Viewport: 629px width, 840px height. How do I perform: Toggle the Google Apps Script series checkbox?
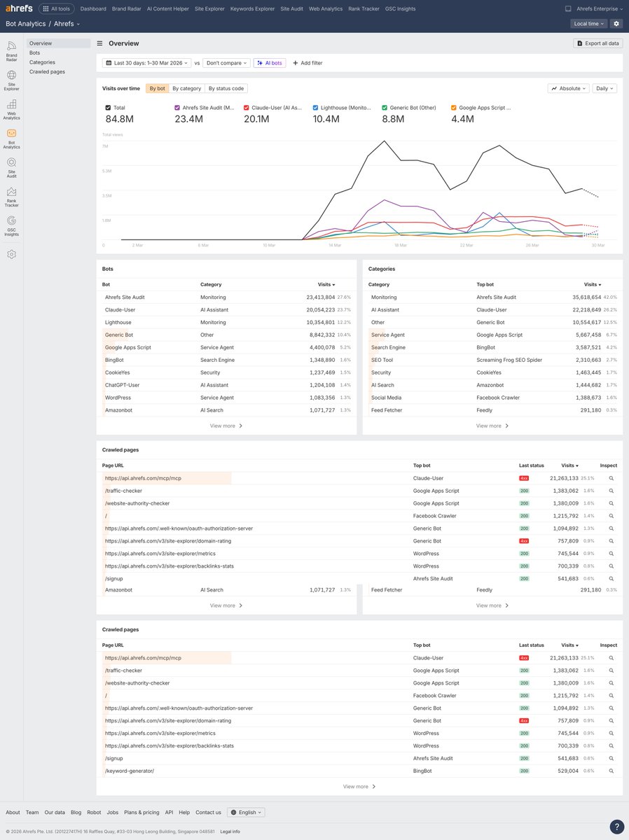click(454, 108)
